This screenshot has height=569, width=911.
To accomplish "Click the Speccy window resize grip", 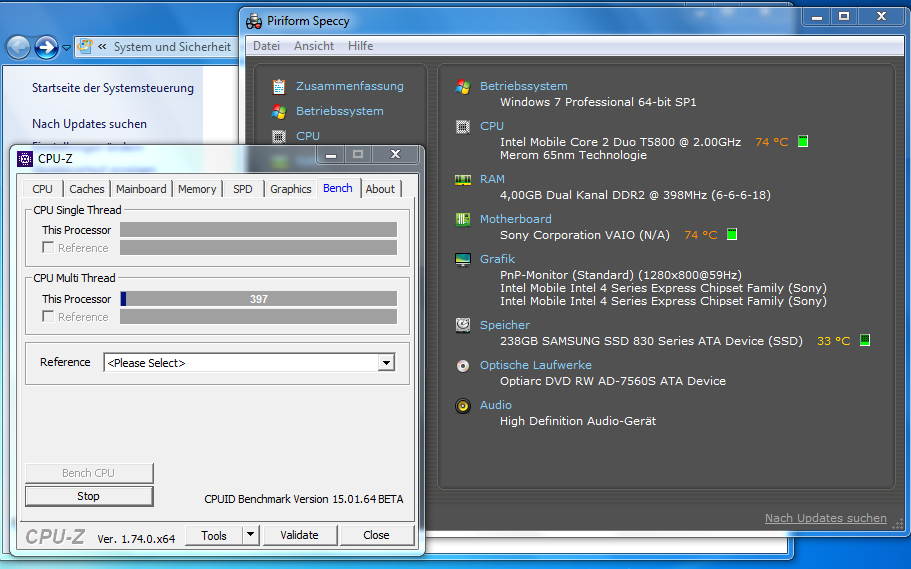I will [x=898, y=524].
